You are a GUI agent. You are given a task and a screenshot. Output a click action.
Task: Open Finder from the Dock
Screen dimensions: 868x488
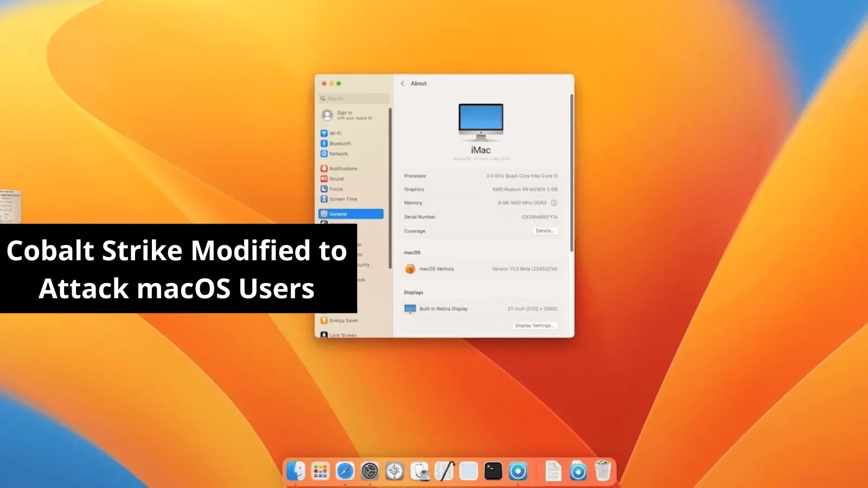coord(296,471)
